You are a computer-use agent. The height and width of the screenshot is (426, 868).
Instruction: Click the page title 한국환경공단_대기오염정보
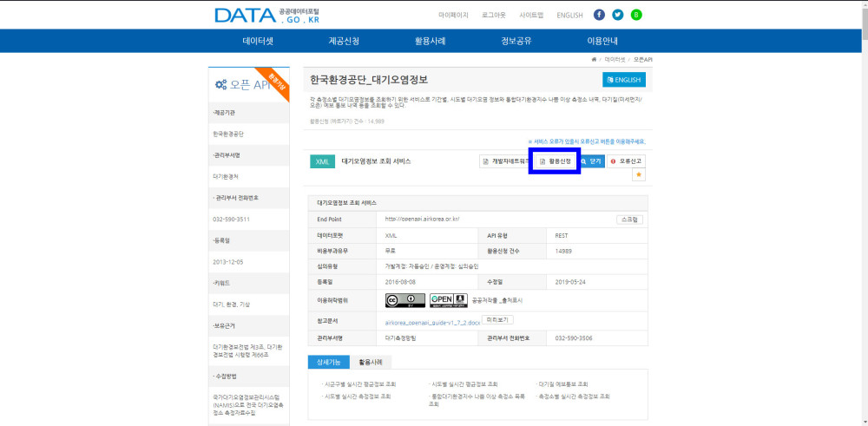pos(369,80)
